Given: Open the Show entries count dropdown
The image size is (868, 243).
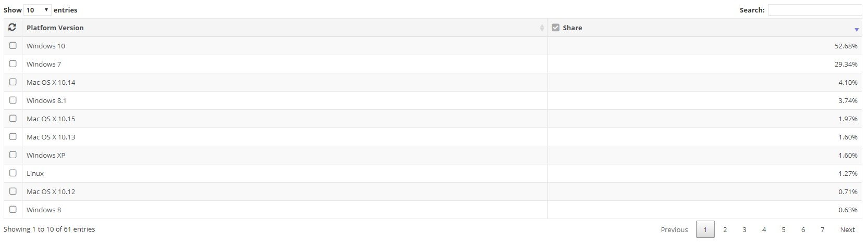Looking at the screenshot, I should pos(38,10).
